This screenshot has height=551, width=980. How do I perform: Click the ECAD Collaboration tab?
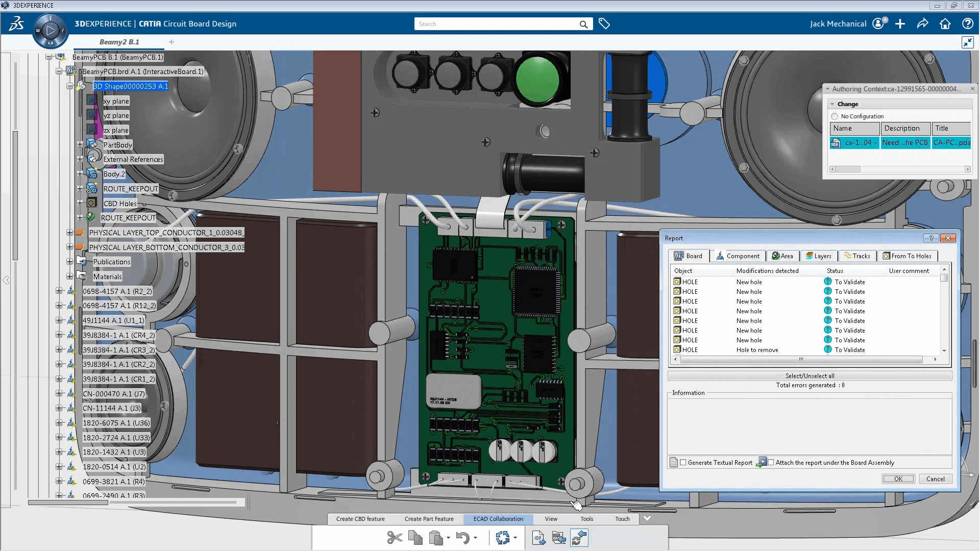[498, 518]
